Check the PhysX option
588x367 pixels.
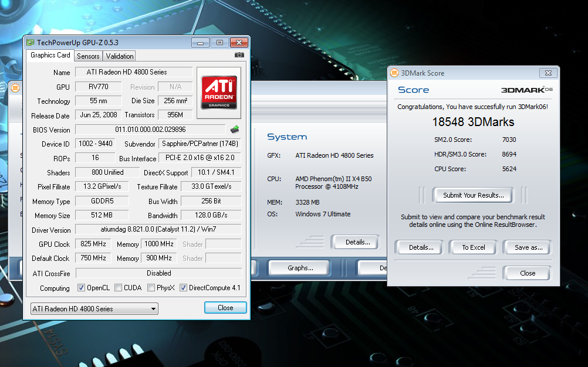[x=151, y=288]
